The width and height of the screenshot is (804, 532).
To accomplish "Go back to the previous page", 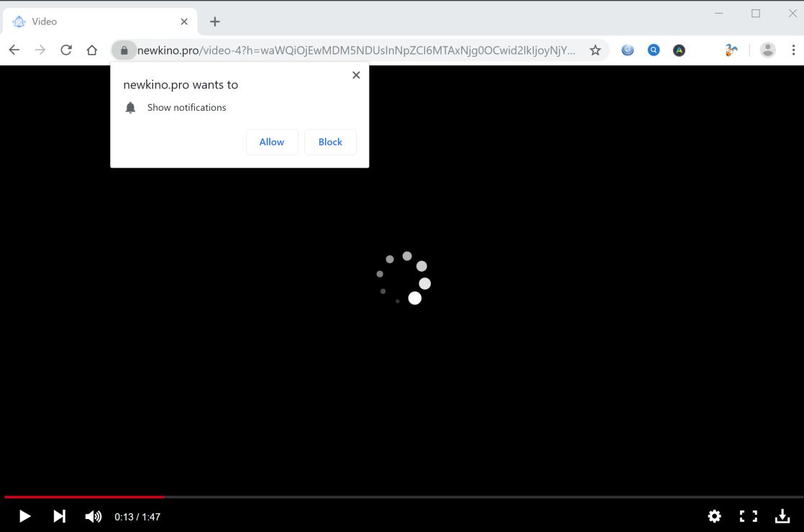I will [x=14, y=50].
